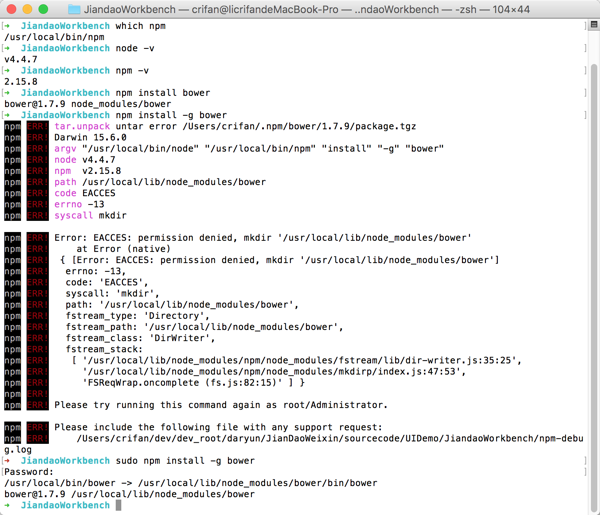The height and width of the screenshot is (515, 600).
Task: Click the 'sudo npm install -g bower' command
Action: click(185, 461)
